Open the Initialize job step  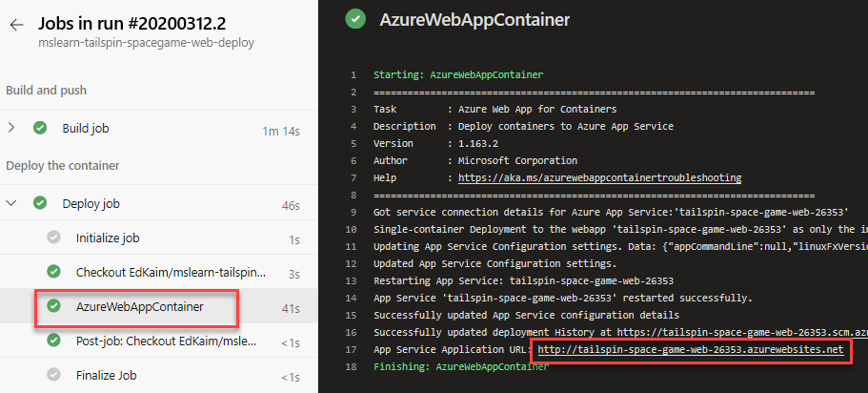coord(159,238)
